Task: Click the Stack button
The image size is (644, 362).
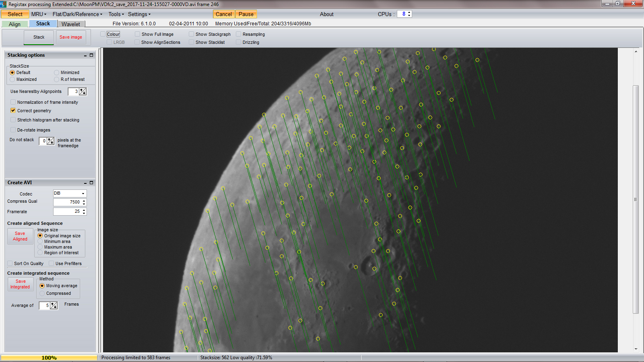Action: (39, 37)
